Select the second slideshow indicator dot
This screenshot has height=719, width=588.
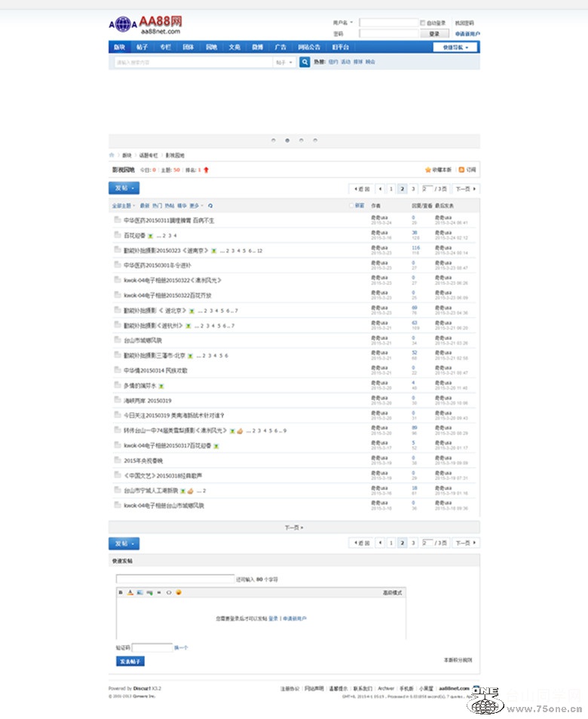[x=287, y=140]
